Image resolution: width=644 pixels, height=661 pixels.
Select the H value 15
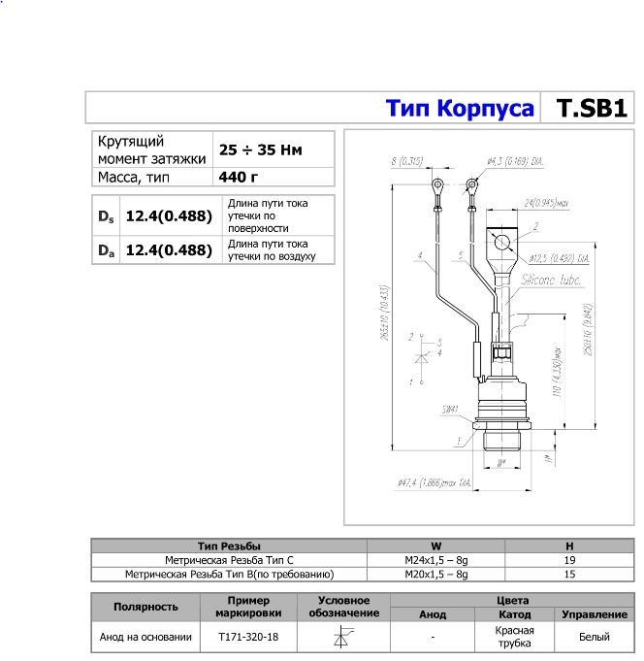569,575
